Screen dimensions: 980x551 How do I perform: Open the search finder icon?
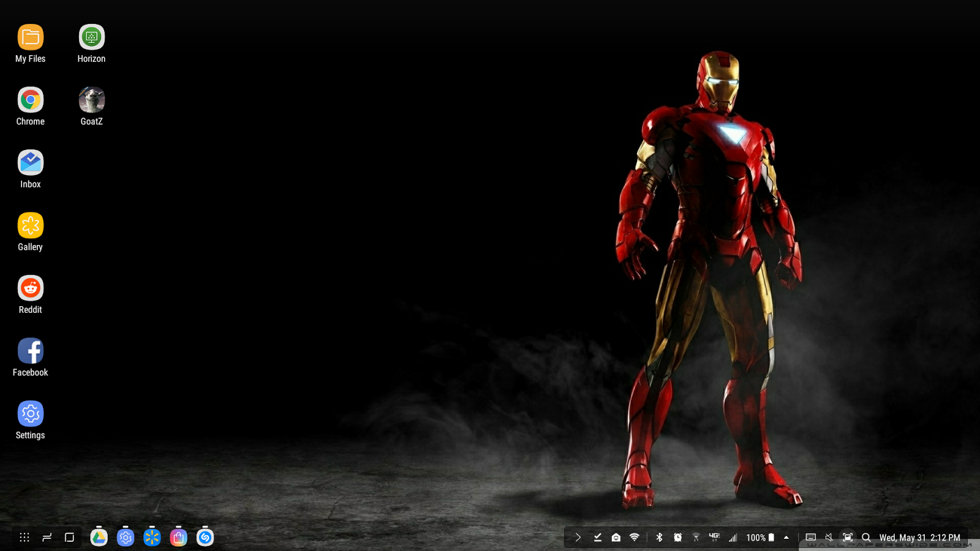[866, 538]
